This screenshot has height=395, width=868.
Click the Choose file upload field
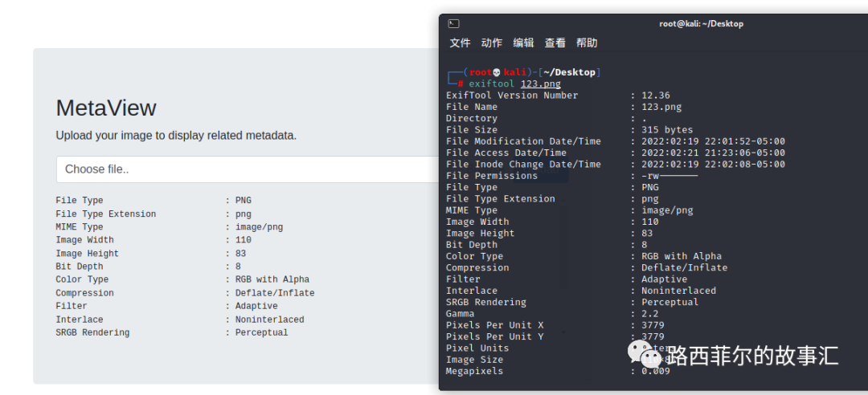pos(241,169)
